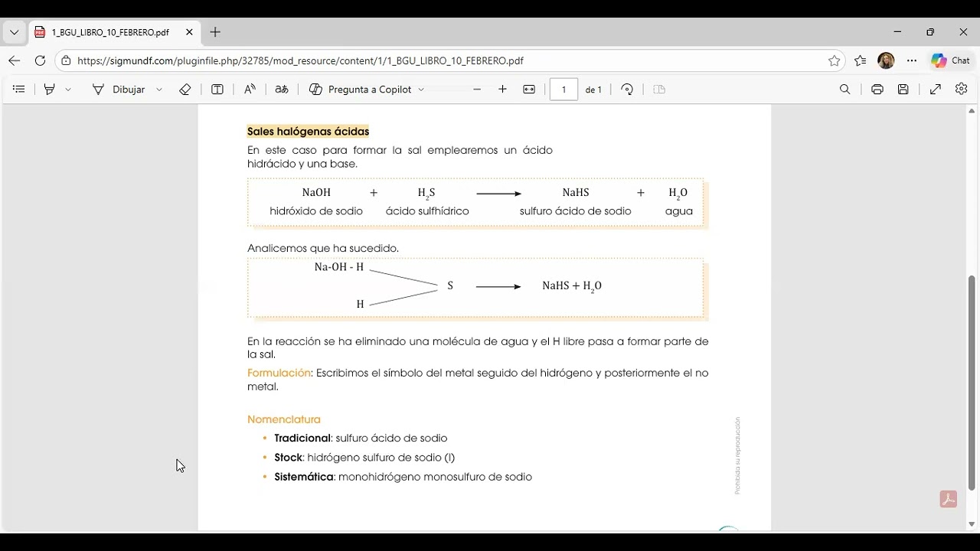The height and width of the screenshot is (551, 980).
Task: Click Pregunta a Copilot button
Action: coord(361,90)
